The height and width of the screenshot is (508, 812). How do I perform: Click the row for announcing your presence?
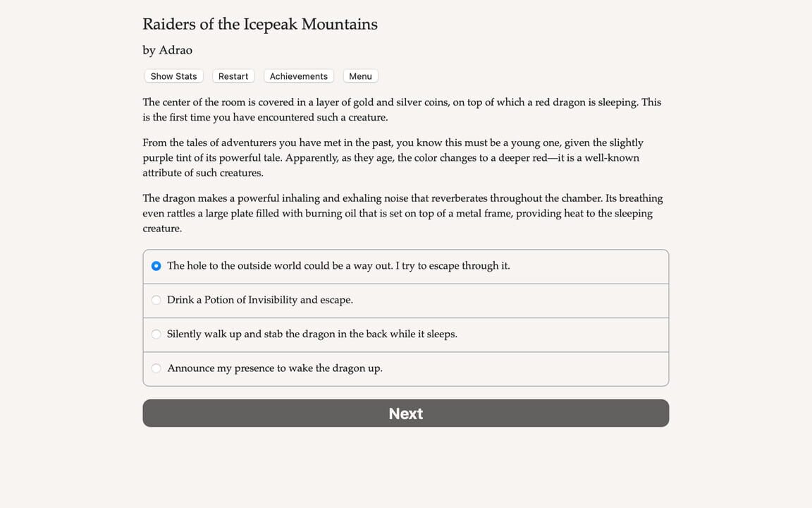(405, 368)
